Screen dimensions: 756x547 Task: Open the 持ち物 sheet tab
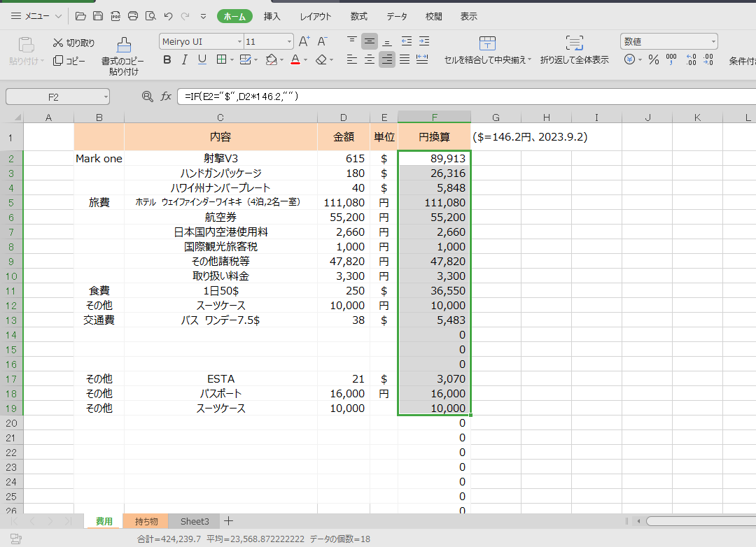click(x=146, y=521)
